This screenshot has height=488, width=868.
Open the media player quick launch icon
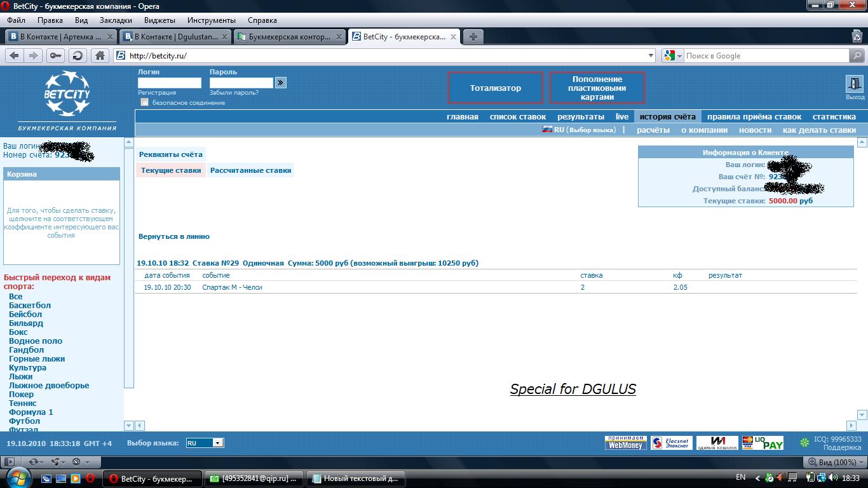(x=76, y=478)
